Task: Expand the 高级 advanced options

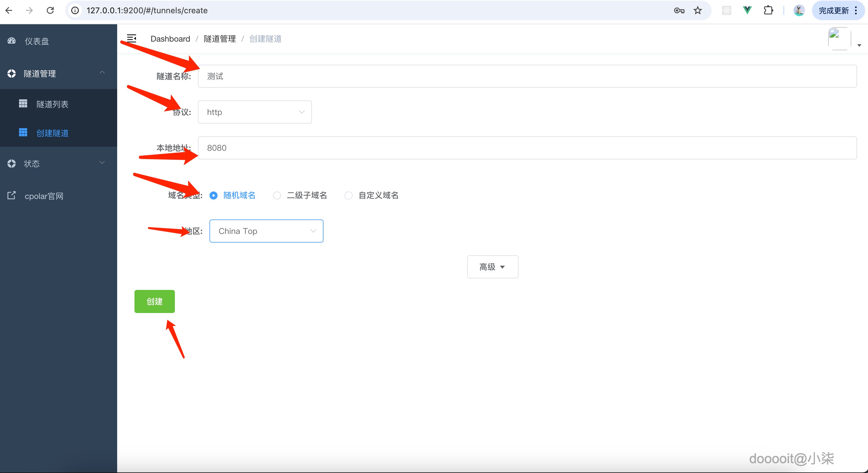Action: coord(492,267)
